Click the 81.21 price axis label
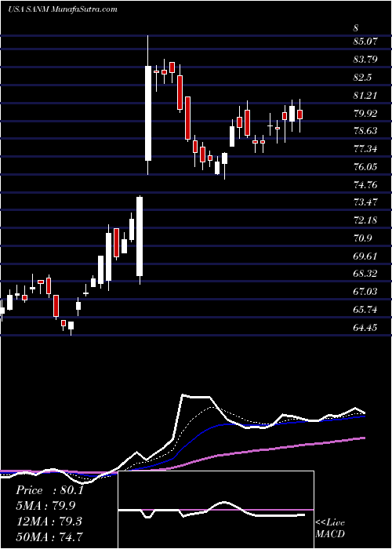The height and width of the screenshot is (549, 392). pyautogui.click(x=366, y=96)
